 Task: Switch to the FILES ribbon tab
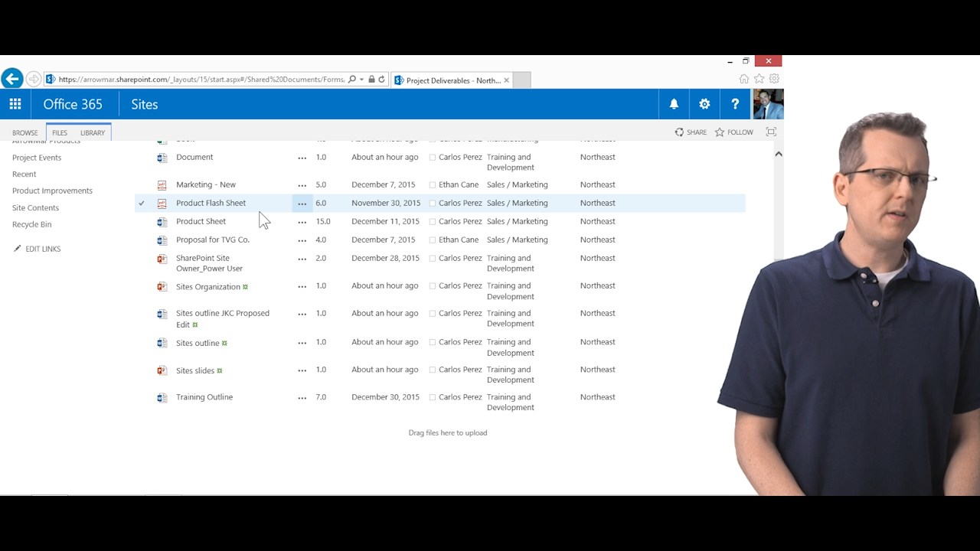tap(60, 132)
